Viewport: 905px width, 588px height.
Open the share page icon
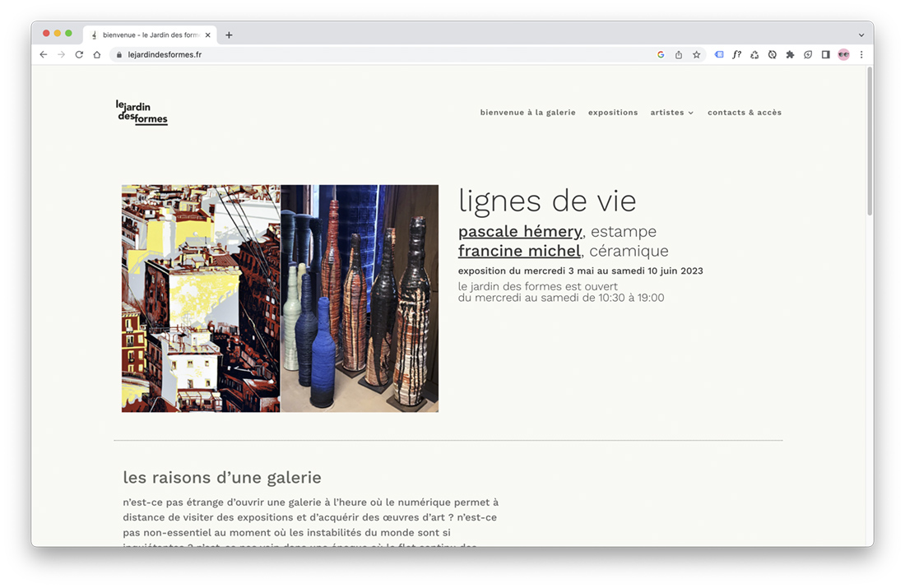coord(679,55)
